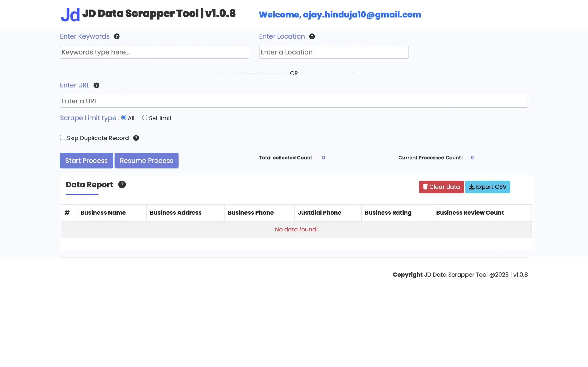
Task: Focus the Enter a Location field
Action: click(x=334, y=52)
